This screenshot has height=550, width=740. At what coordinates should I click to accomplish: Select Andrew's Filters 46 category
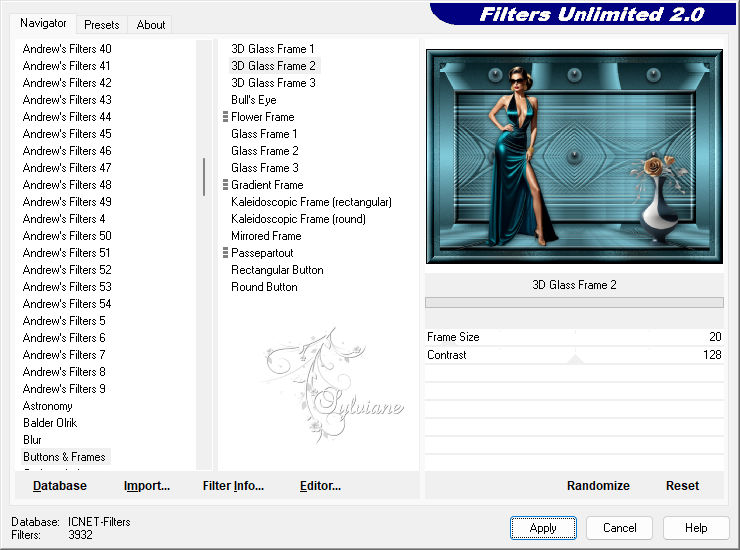coord(67,151)
